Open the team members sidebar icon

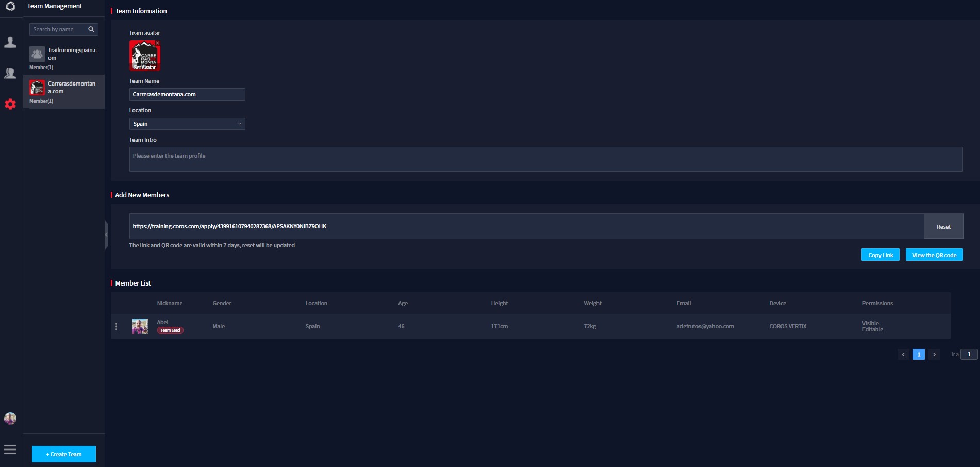[x=10, y=73]
